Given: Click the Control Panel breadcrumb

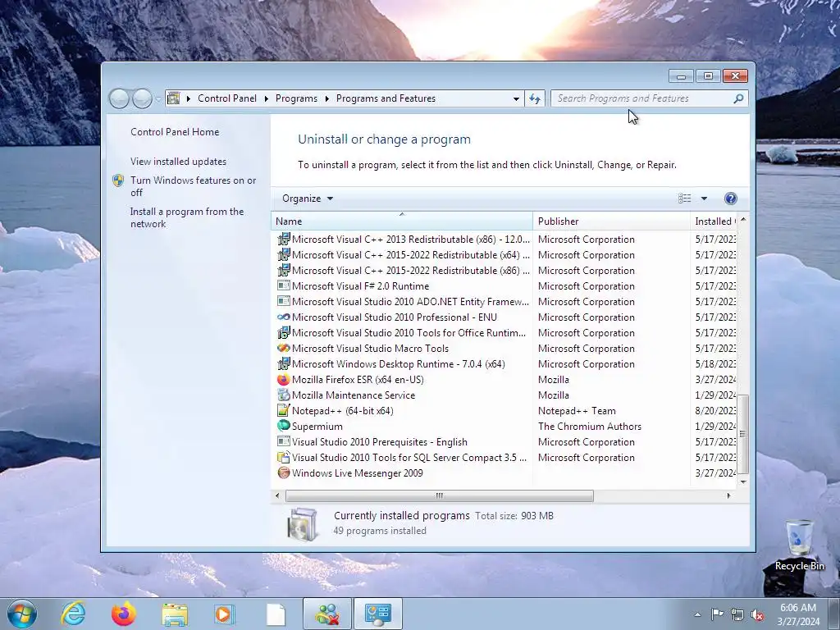Looking at the screenshot, I should [227, 98].
